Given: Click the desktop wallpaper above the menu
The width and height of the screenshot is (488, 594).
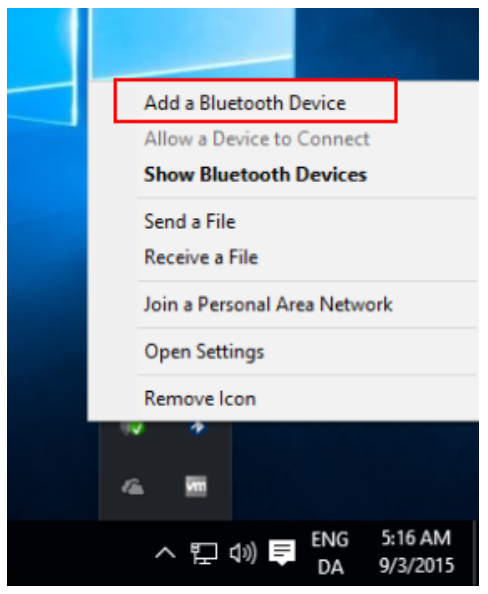Looking at the screenshot, I should [x=242, y=42].
